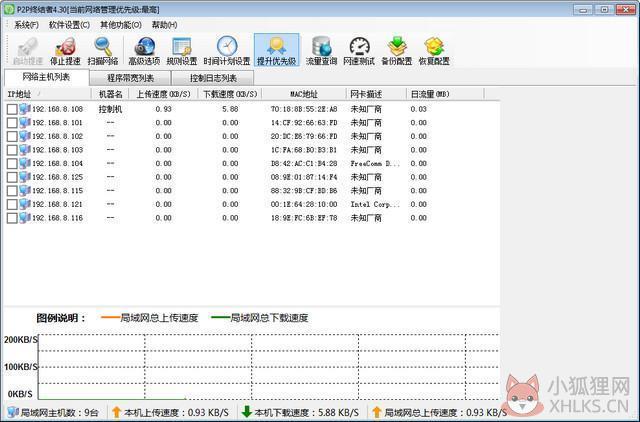This screenshot has width=640, height=422.
Task: Check the box for 192.168.8.125
Action: click(12, 177)
